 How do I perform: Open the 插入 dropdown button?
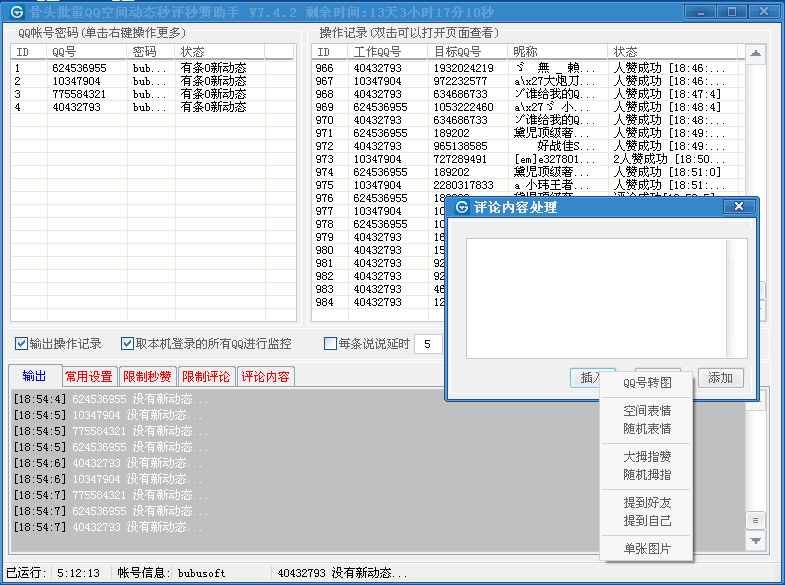coord(591,378)
